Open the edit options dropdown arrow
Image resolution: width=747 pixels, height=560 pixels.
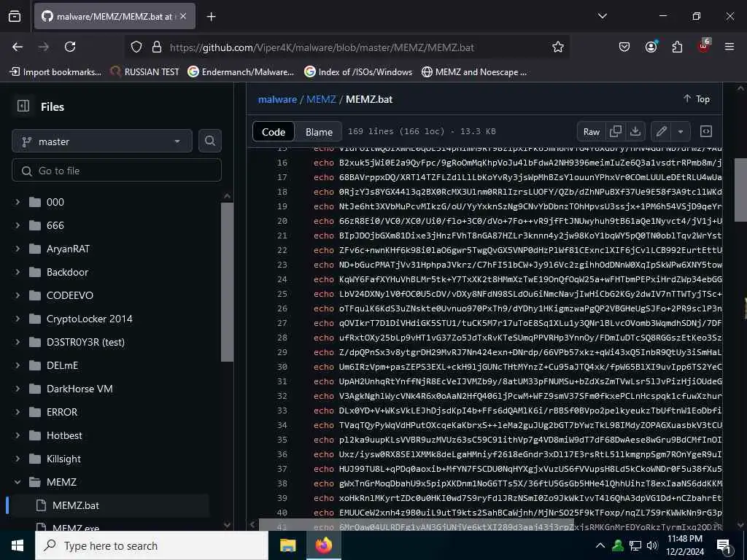681,131
